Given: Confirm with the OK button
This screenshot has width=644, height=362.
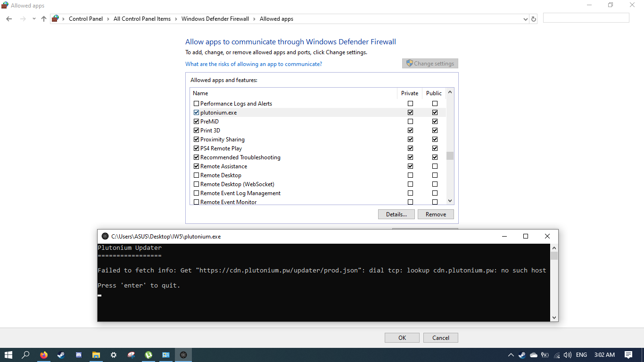Looking at the screenshot, I should (x=402, y=338).
